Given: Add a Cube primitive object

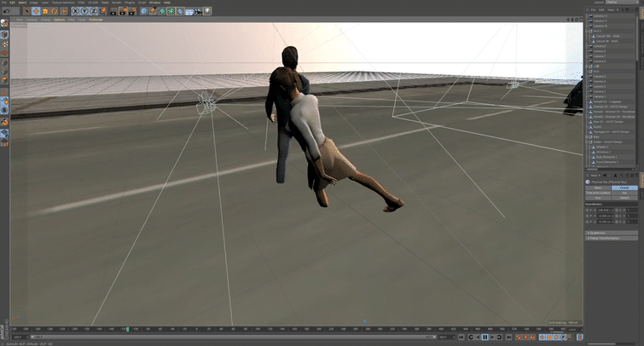Looking at the screenshot, I should tap(144, 11).
